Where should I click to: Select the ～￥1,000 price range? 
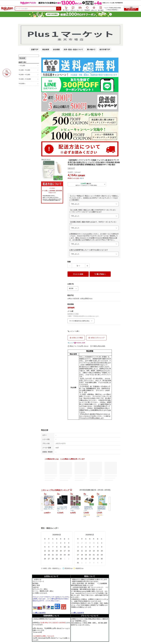(29, 65)
